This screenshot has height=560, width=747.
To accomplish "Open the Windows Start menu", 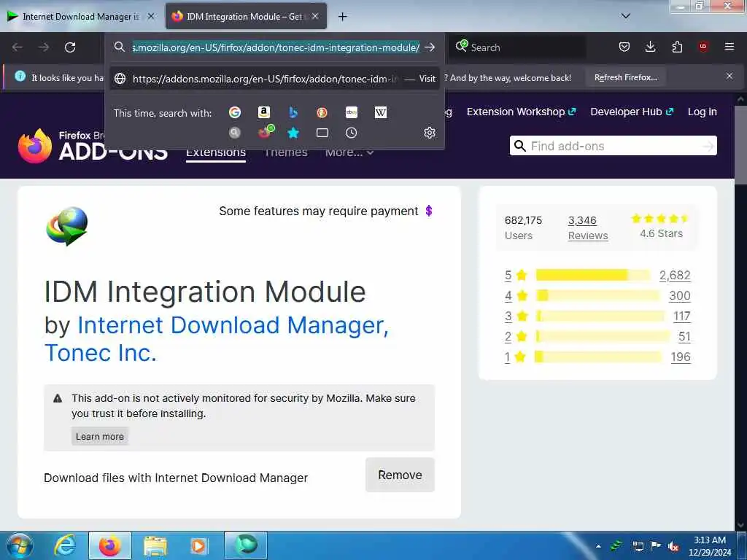I will [x=20, y=545].
